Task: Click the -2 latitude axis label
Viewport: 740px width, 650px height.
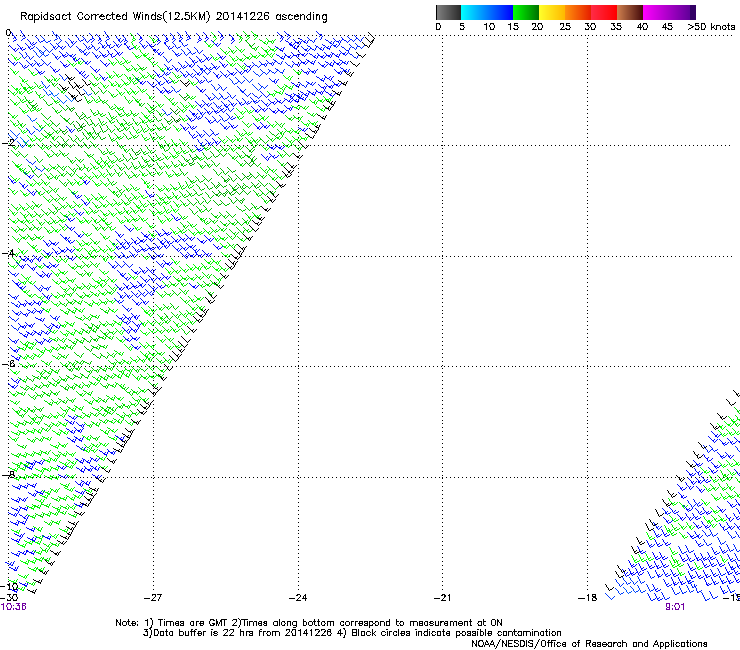Action: 8,143
